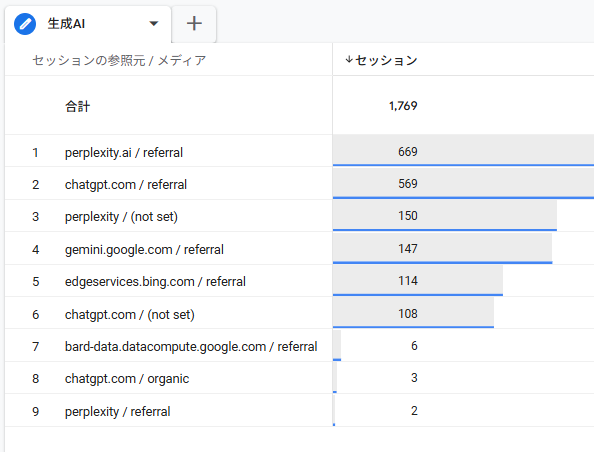The height and width of the screenshot is (452, 594).
Task: Select row chatgpt.com / (not set)
Action: (130, 314)
